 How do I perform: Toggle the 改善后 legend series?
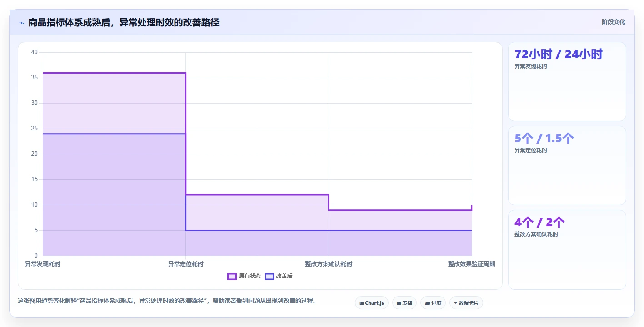click(279, 276)
